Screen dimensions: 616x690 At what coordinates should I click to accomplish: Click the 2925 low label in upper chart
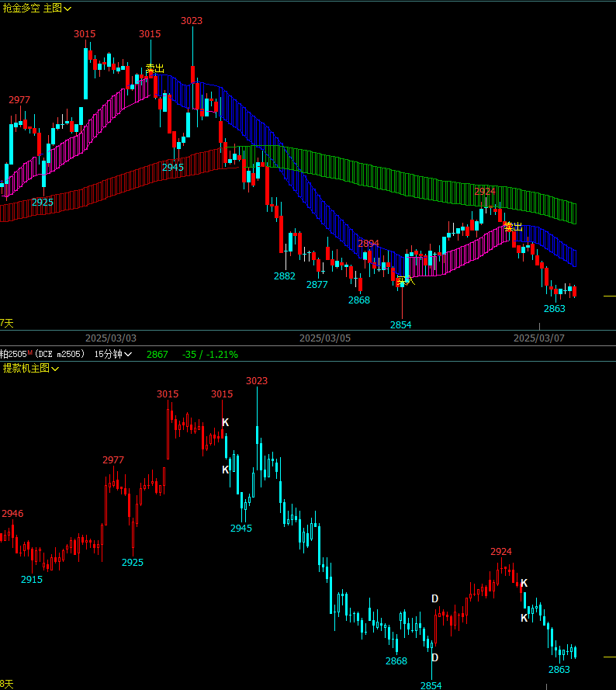pyautogui.click(x=43, y=202)
